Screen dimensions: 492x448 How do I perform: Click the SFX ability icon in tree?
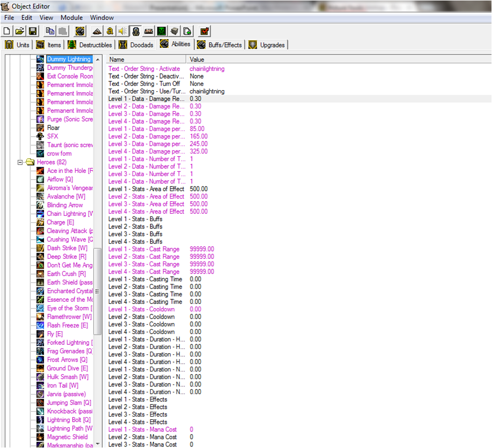[x=40, y=136]
